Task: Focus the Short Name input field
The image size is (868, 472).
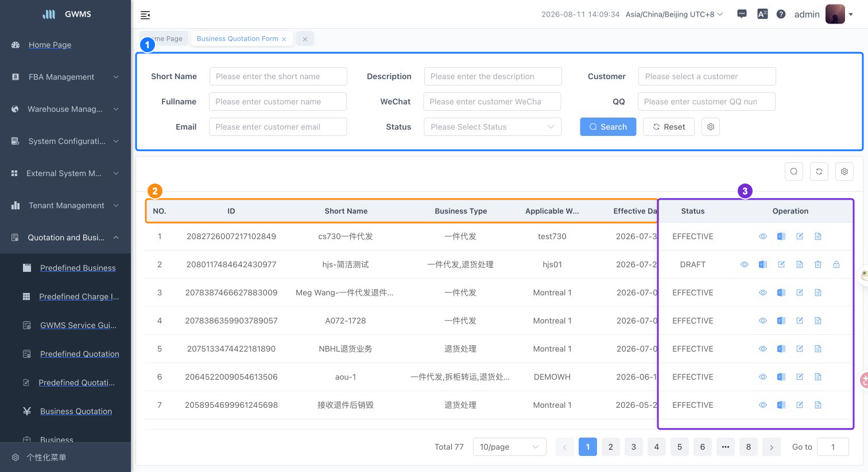Action: (278, 76)
